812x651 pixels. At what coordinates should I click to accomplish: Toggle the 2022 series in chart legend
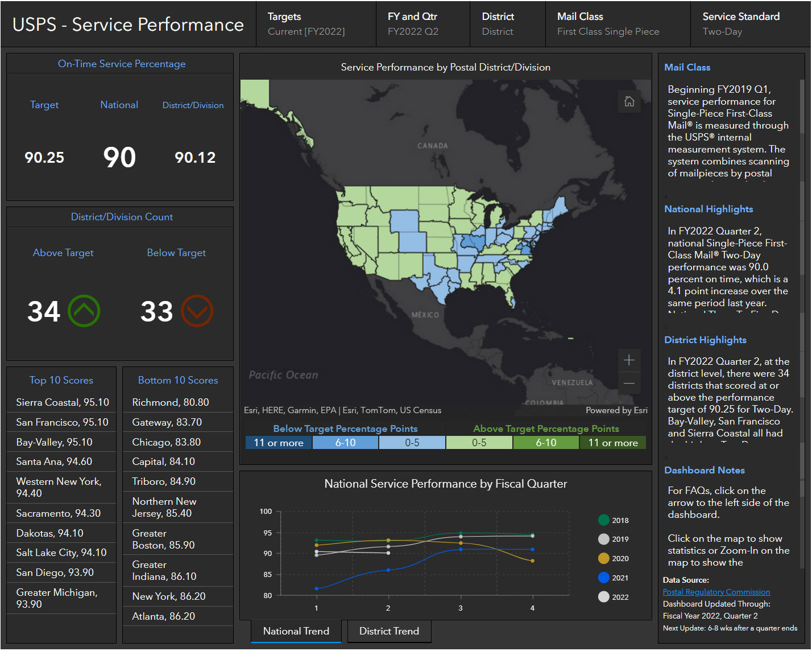click(614, 597)
